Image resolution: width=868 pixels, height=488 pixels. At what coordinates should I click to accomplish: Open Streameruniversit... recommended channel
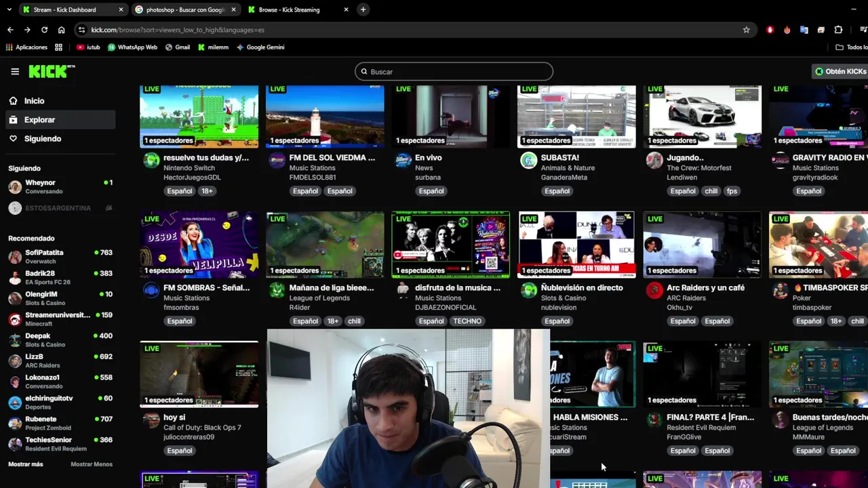tap(60, 319)
